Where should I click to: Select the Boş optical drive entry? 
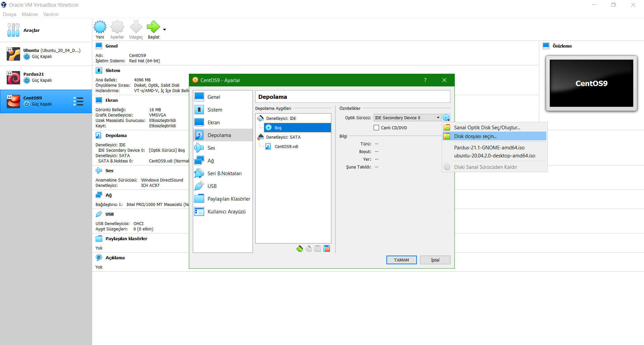point(297,128)
